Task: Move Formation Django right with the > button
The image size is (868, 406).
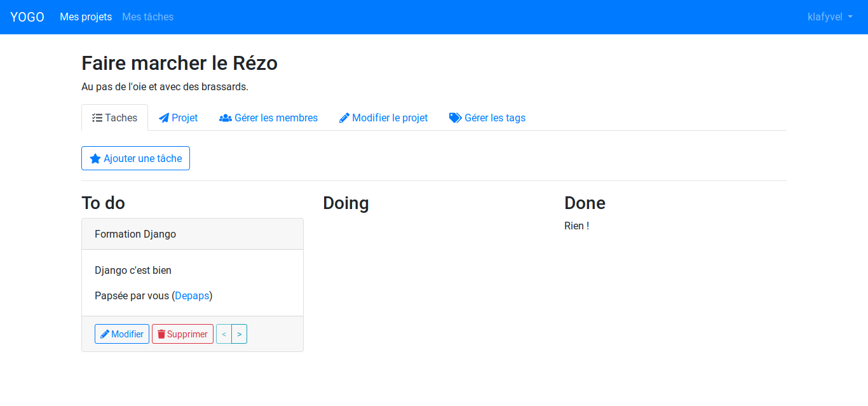Action: (x=239, y=334)
